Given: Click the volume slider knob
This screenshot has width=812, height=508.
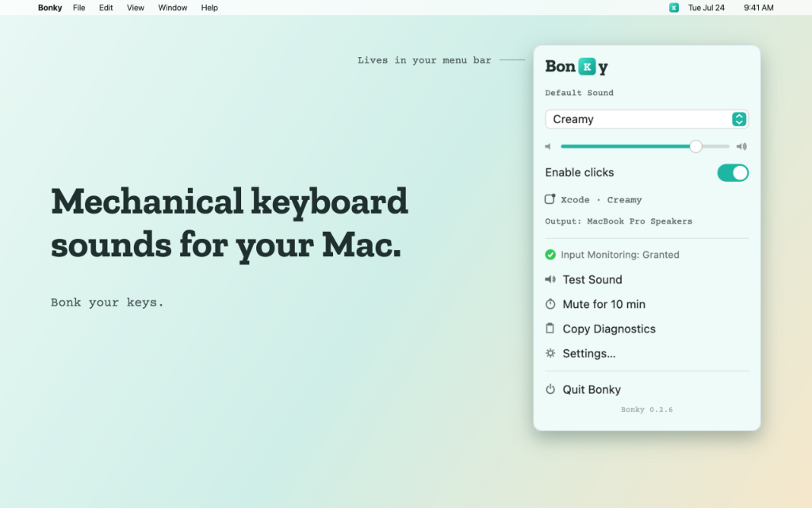Looking at the screenshot, I should (695, 147).
